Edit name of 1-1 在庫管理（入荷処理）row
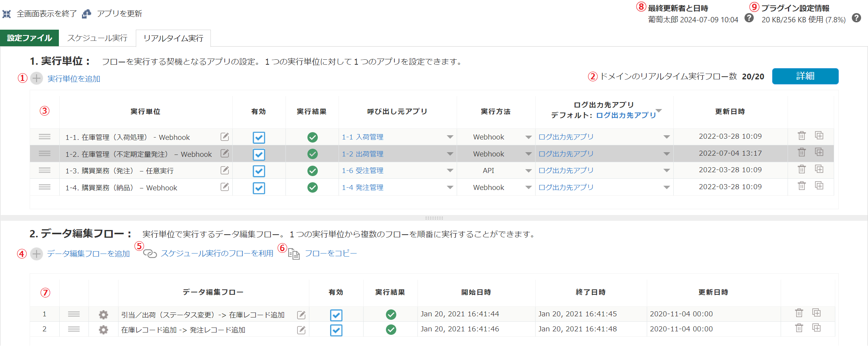The width and height of the screenshot is (868, 346). pyautogui.click(x=225, y=137)
